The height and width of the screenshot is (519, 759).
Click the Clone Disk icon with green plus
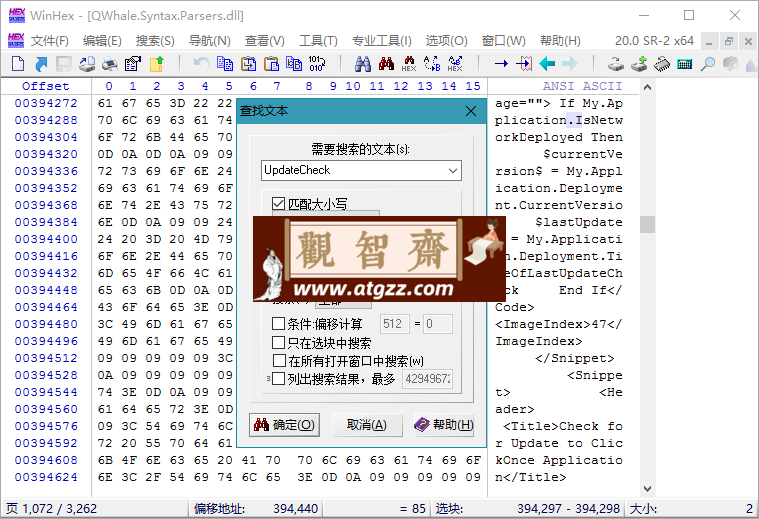tap(639, 63)
